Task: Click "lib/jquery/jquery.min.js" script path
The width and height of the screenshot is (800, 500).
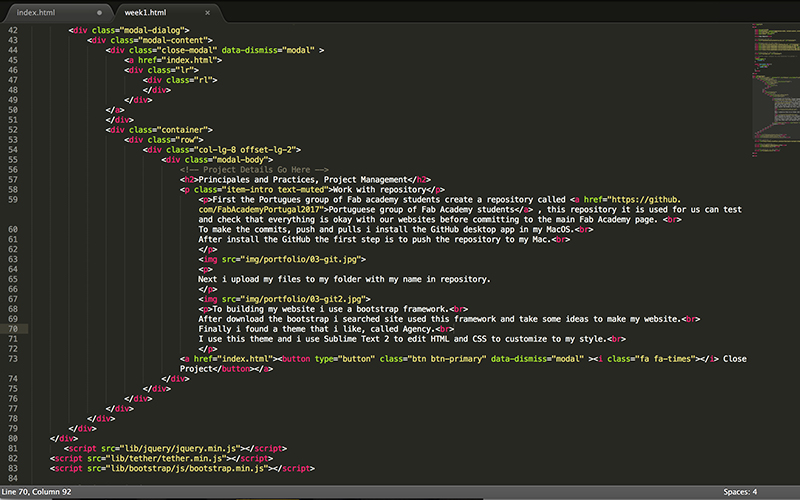Action: pos(180,449)
